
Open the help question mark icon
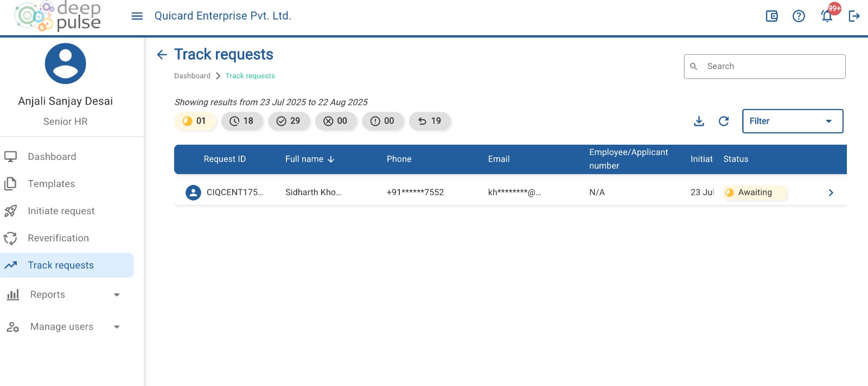tap(799, 16)
